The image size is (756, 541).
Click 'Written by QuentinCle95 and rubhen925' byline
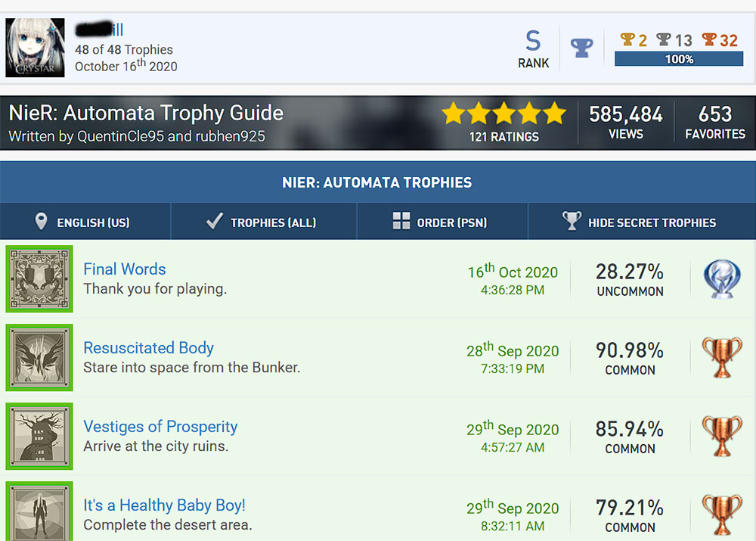point(137,137)
